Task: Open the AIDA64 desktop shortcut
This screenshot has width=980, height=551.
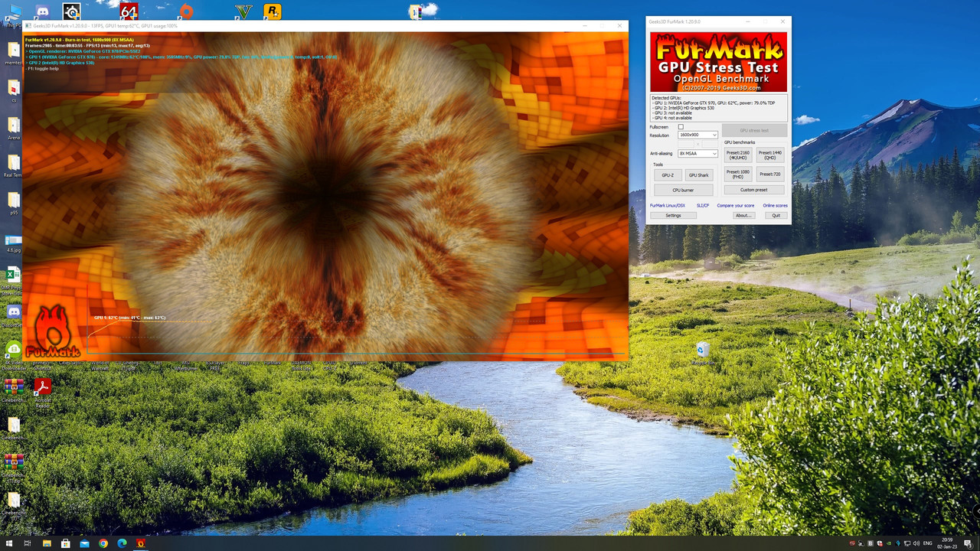Action: pyautogui.click(x=129, y=11)
